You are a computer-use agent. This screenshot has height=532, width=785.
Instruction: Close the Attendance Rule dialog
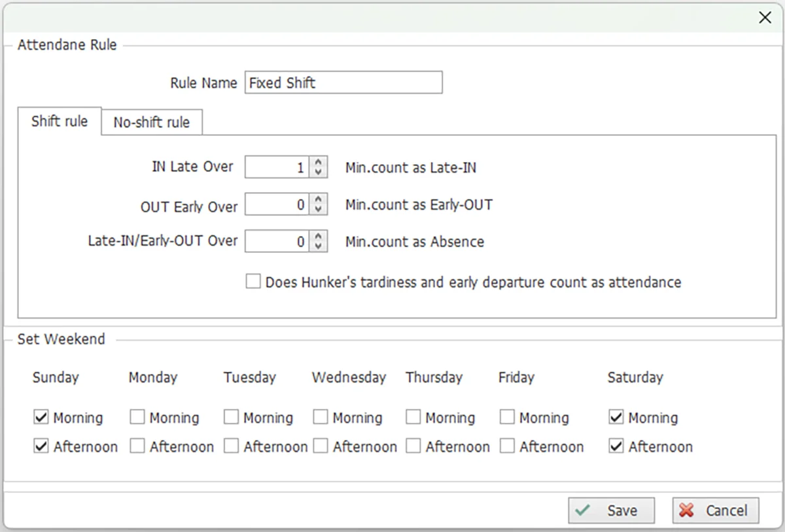[x=765, y=18]
